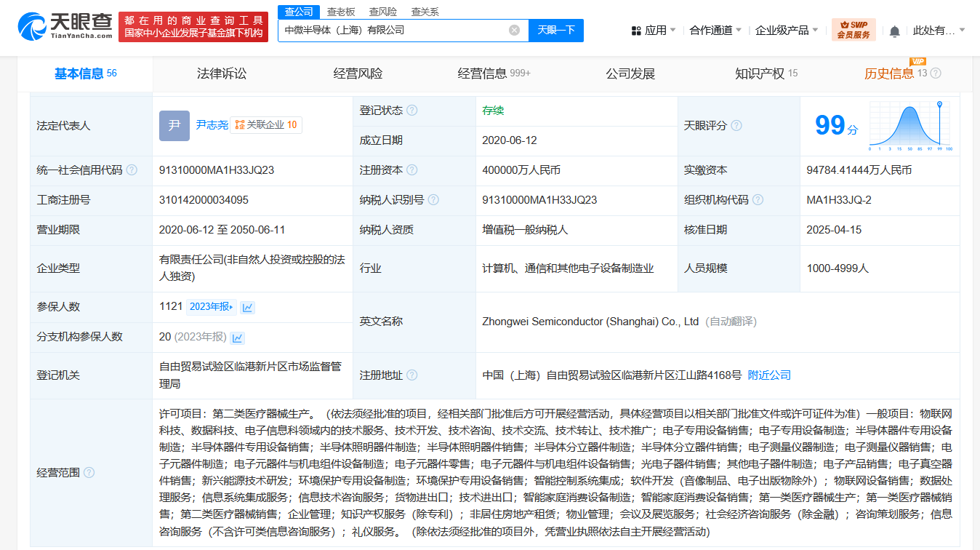Switch to the 查关系 search tab
The width and height of the screenshot is (980, 550).
tap(425, 12)
